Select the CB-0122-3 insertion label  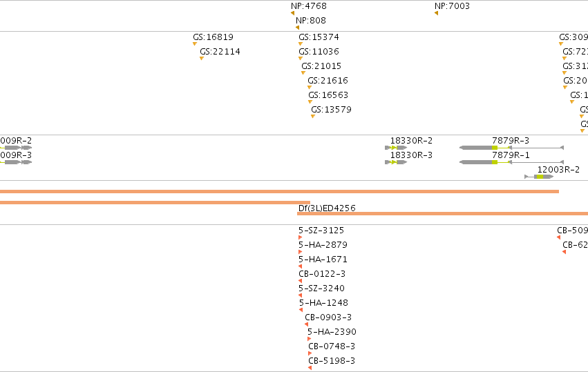(x=322, y=274)
